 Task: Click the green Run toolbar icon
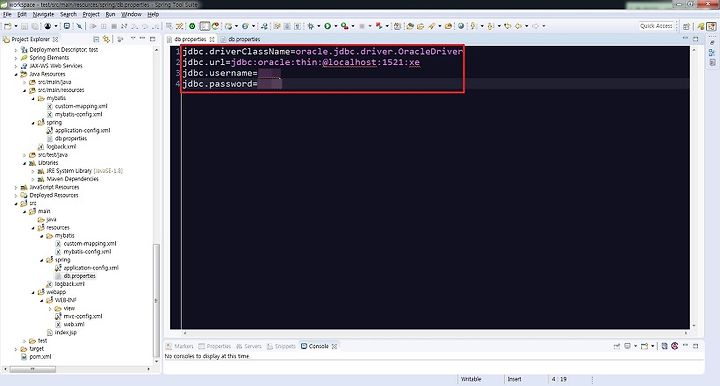point(327,26)
